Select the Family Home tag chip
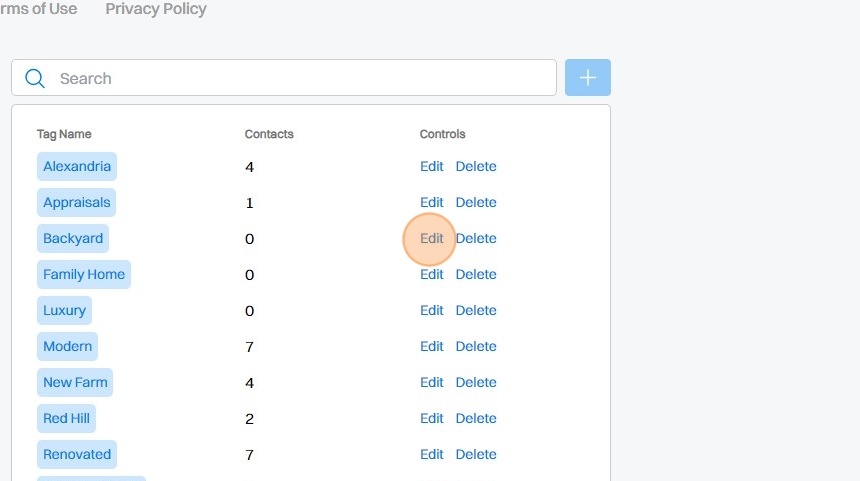 [x=84, y=274]
